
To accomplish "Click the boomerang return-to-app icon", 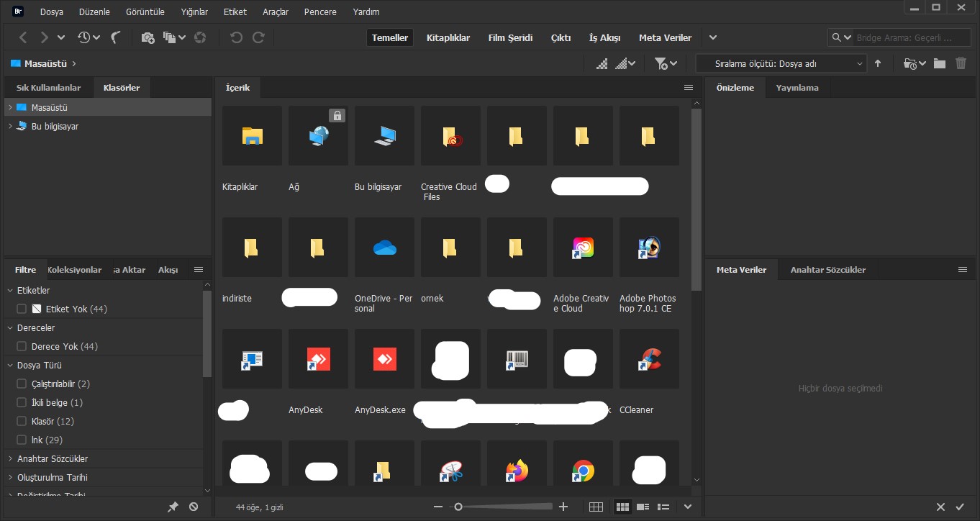I will point(116,37).
